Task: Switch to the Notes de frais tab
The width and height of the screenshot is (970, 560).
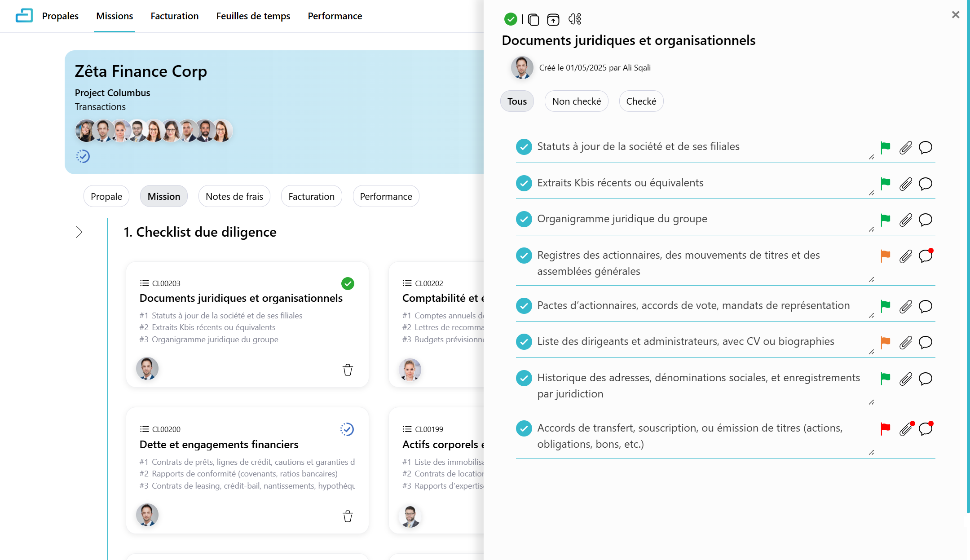Action: 234,196
